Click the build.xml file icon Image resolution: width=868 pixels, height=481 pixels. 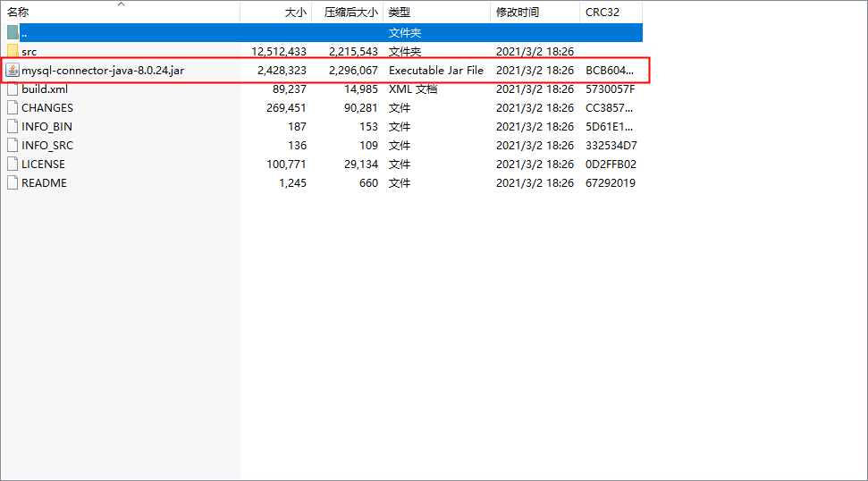(13, 89)
